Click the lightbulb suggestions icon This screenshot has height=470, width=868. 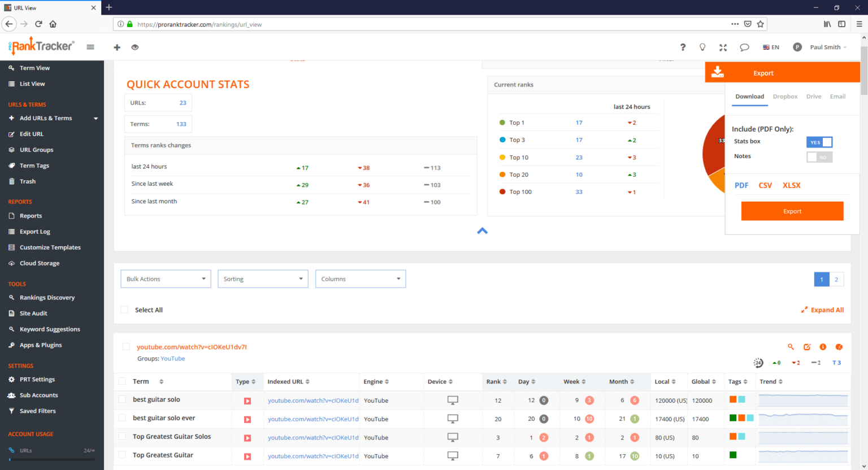click(702, 47)
